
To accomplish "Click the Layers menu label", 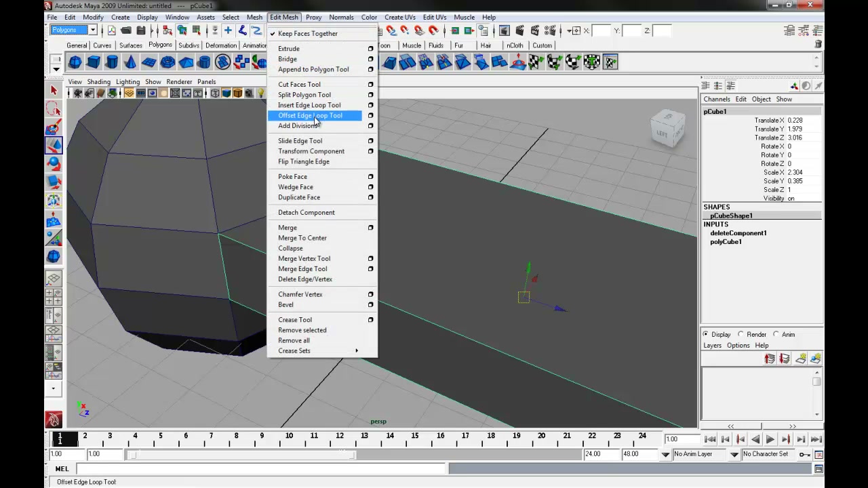I will click(712, 346).
